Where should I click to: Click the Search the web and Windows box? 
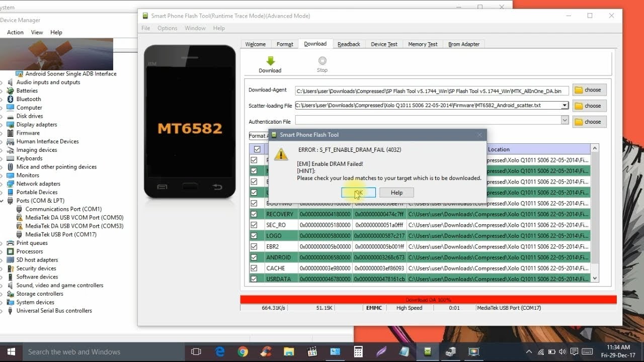103,352
